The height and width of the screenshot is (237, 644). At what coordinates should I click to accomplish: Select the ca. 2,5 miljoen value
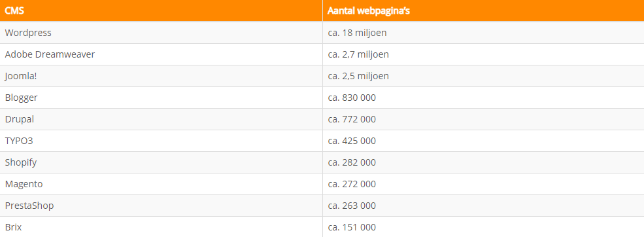pos(358,76)
